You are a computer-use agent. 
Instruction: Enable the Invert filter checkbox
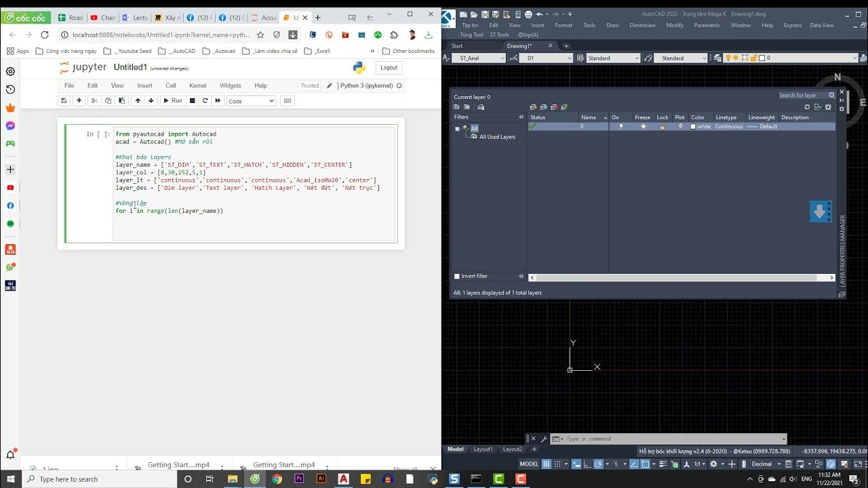coord(456,277)
